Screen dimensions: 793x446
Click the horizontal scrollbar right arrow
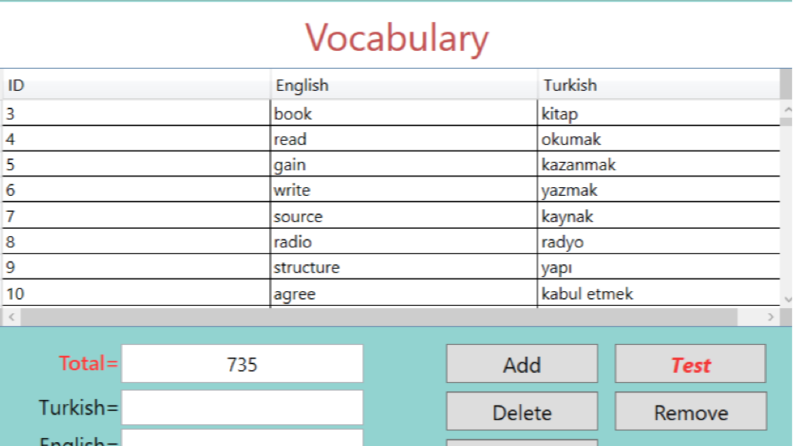tap(770, 317)
